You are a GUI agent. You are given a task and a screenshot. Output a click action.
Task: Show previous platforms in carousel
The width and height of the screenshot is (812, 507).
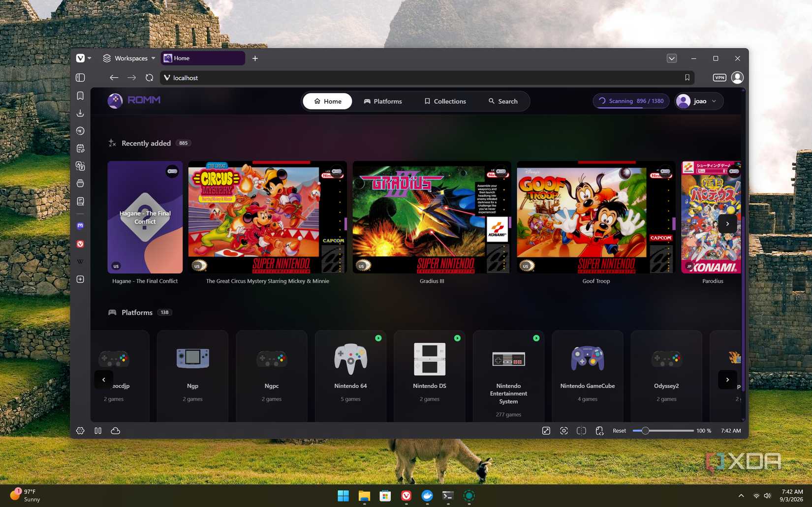[103, 380]
